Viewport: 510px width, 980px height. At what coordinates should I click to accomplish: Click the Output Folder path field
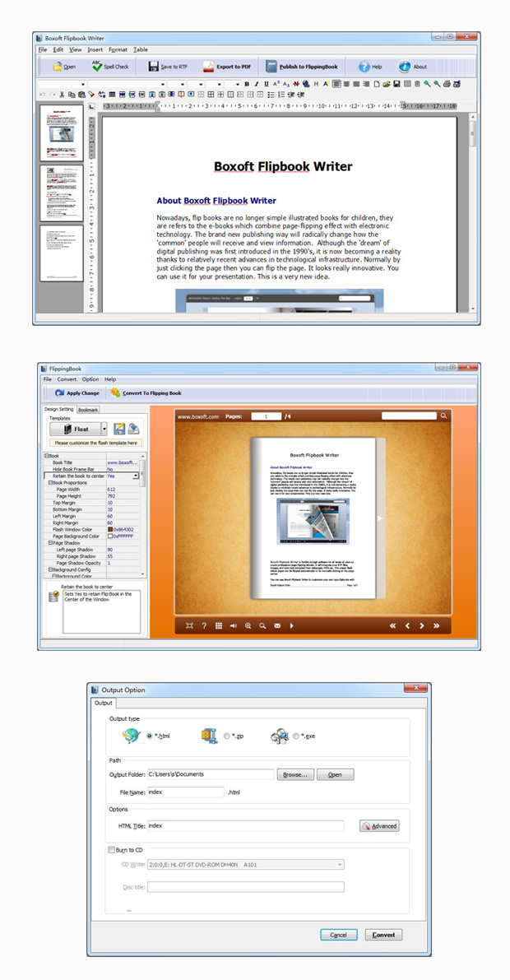coord(211,774)
